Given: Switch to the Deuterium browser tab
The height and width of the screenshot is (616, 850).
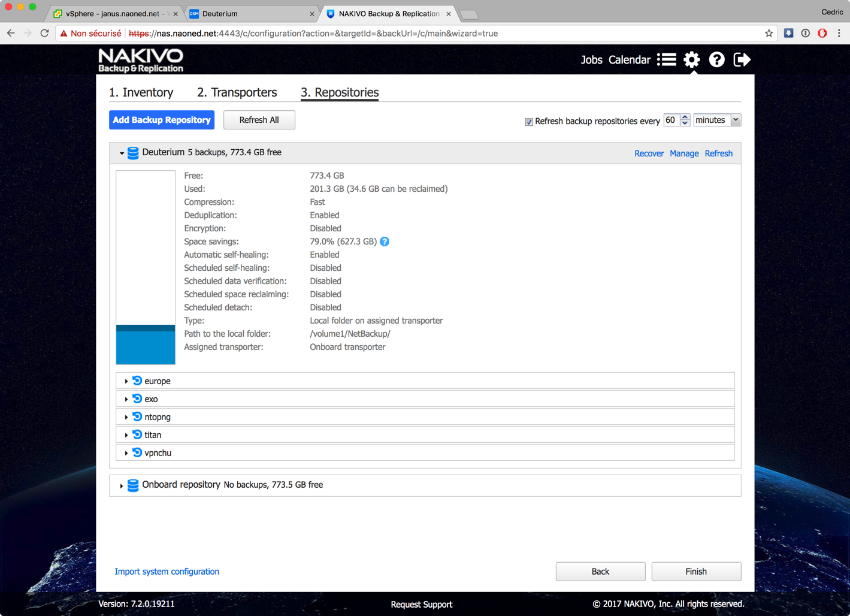Looking at the screenshot, I should (x=251, y=13).
